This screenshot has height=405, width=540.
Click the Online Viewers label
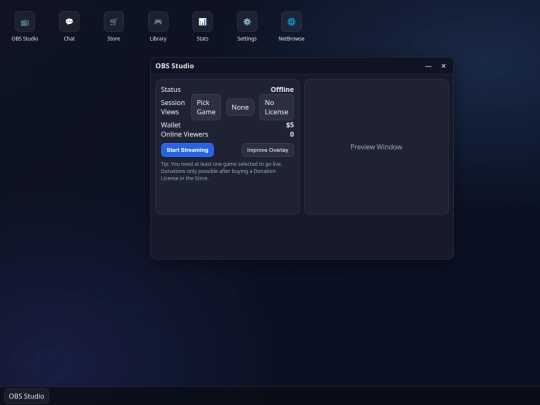tap(184, 134)
